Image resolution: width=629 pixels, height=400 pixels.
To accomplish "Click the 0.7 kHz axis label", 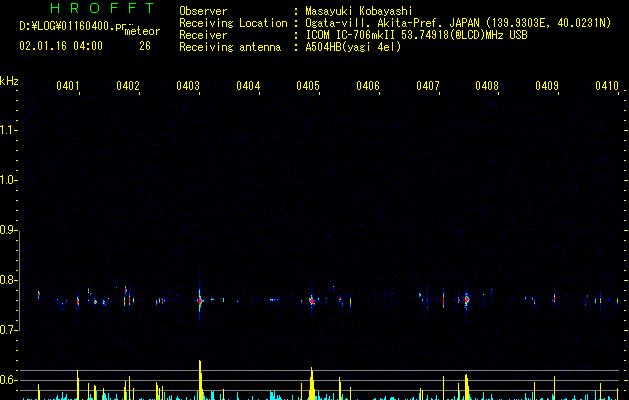I will 8,330.
